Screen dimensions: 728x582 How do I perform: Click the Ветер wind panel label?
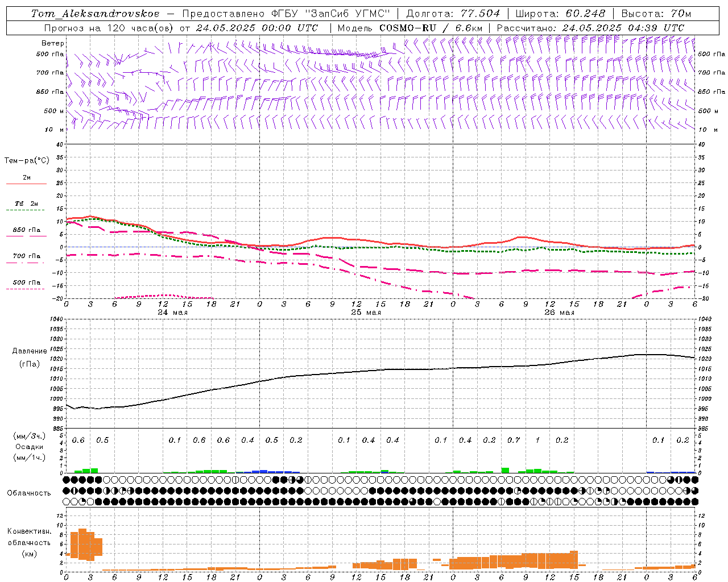[x=53, y=43]
